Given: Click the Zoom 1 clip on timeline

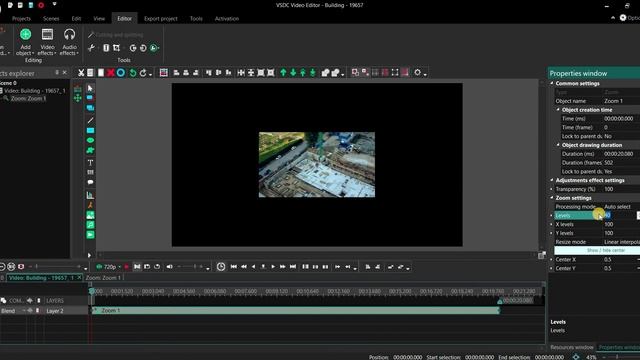Looking at the screenshot, I should 296,311.
